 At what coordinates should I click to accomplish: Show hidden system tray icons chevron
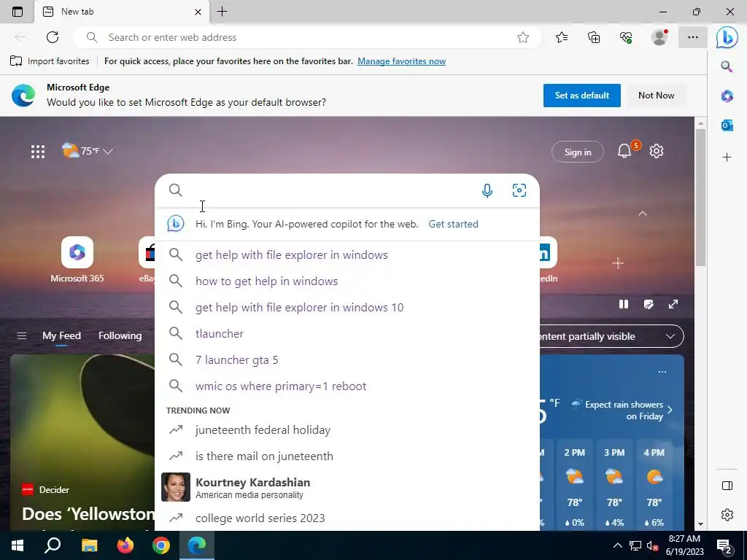point(617,545)
